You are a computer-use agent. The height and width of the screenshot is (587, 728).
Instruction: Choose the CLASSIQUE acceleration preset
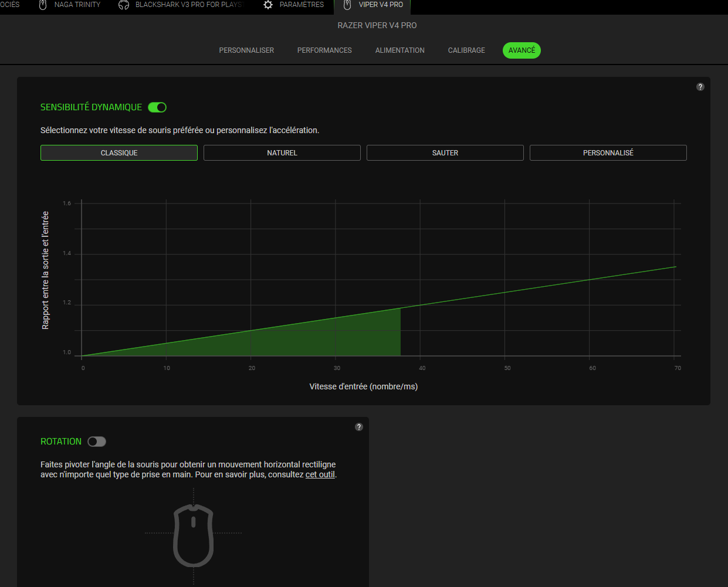click(x=119, y=153)
